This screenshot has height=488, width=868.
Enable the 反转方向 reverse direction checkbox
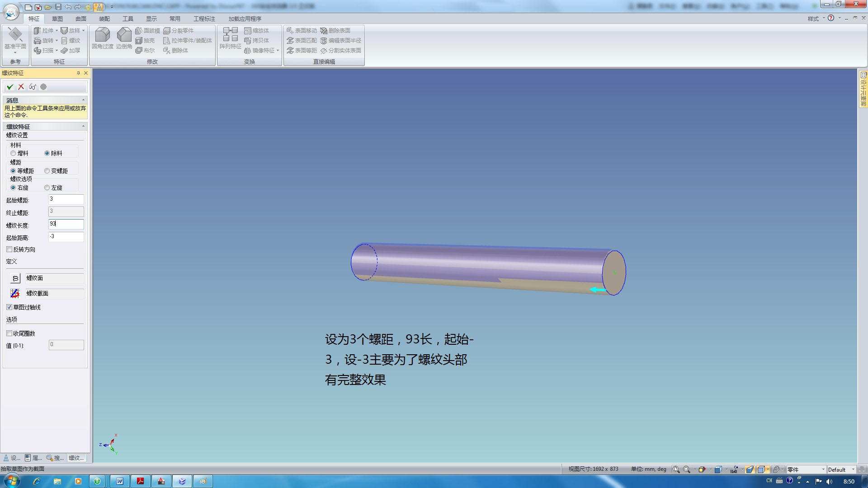[x=9, y=249]
